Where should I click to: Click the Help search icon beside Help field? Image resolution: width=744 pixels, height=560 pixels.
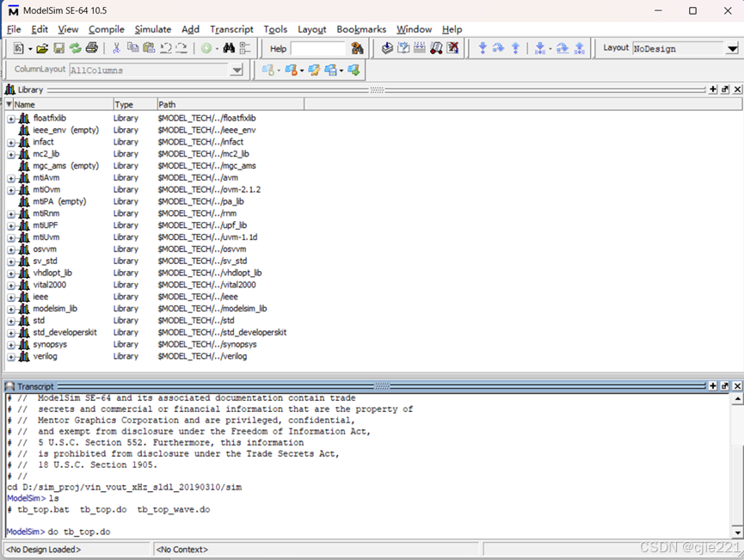click(357, 48)
